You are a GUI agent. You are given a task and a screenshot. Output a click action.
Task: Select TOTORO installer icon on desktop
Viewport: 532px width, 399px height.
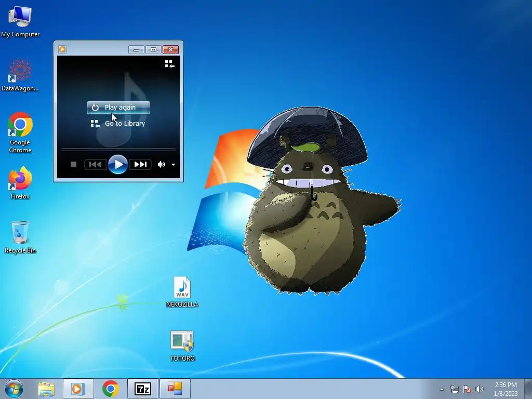pos(182,346)
